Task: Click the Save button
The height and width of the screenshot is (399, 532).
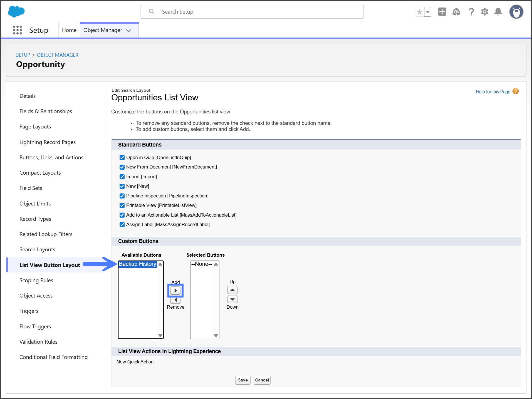Action: [x=243, y=380]
